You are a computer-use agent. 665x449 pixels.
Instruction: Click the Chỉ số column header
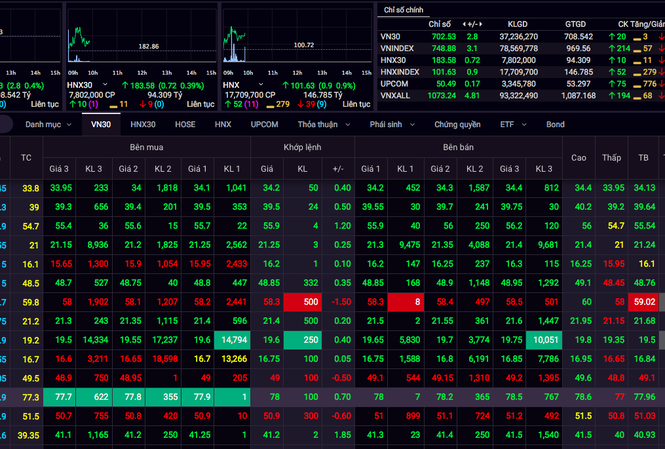[439, 24]
